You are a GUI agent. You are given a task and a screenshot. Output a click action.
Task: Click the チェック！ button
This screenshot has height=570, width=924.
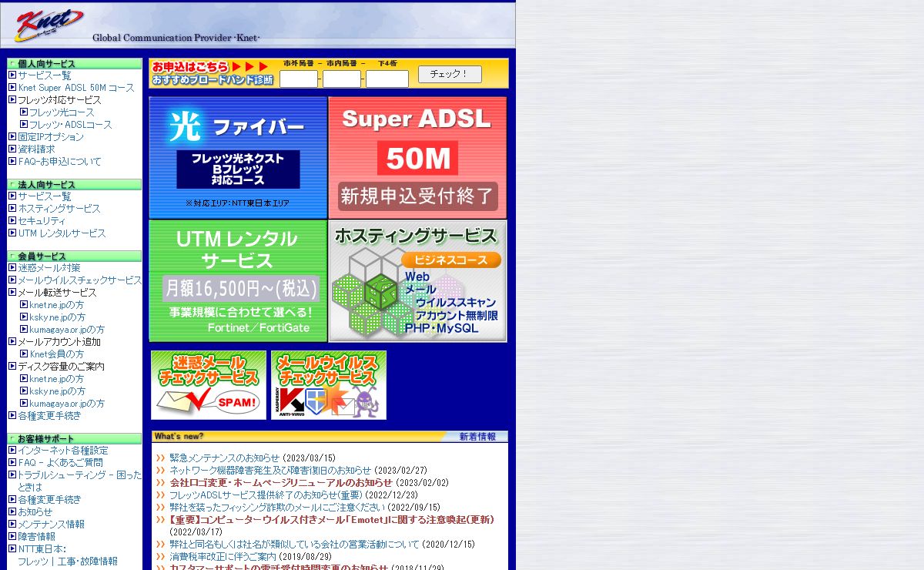(x=450, y=74)
